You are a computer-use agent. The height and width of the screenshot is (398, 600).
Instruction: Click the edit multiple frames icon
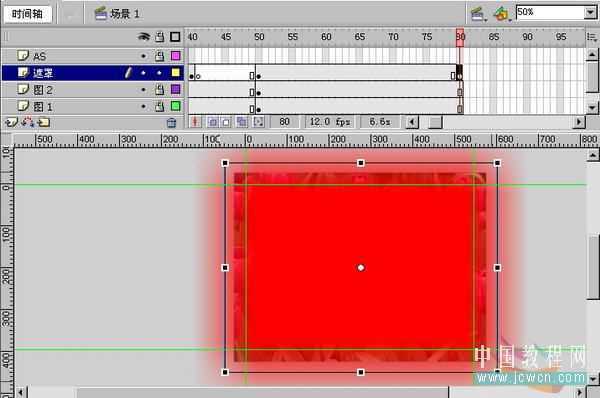point(241,122)
